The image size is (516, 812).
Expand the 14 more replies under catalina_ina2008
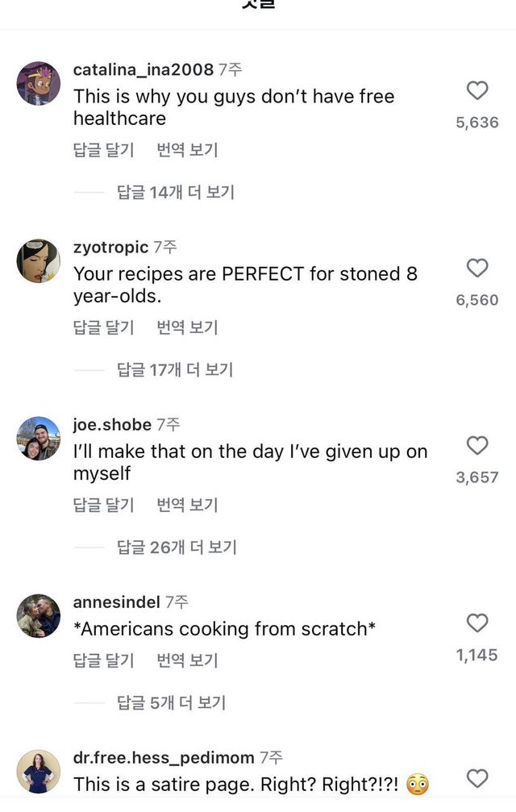coord(177,192)
